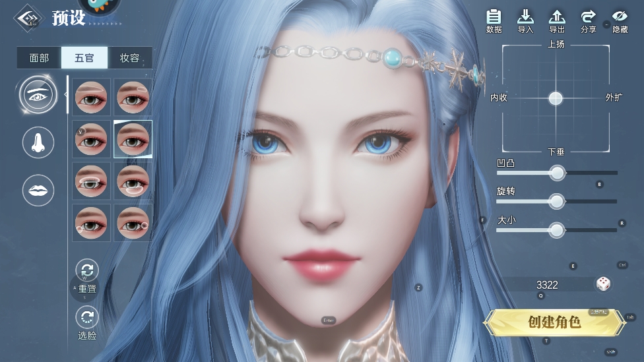Click the 重置 reset button
Viewport: 644px width, 362px height.
coord(87,276)
